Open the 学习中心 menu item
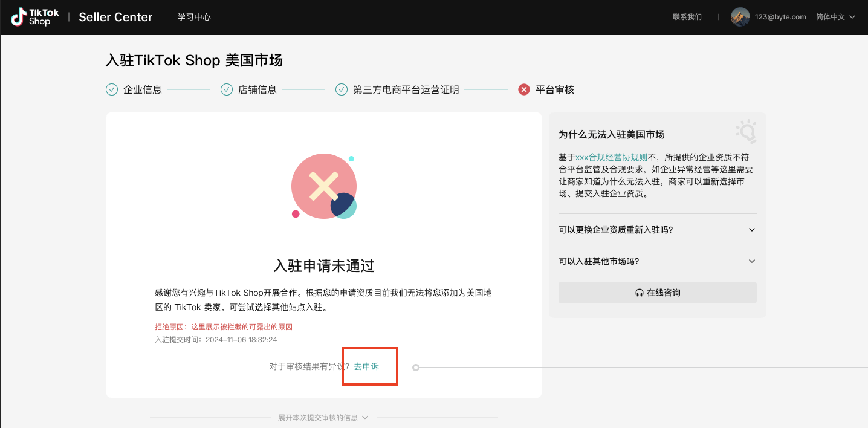The height and width of the screenshot is (428, 868). 193,16
